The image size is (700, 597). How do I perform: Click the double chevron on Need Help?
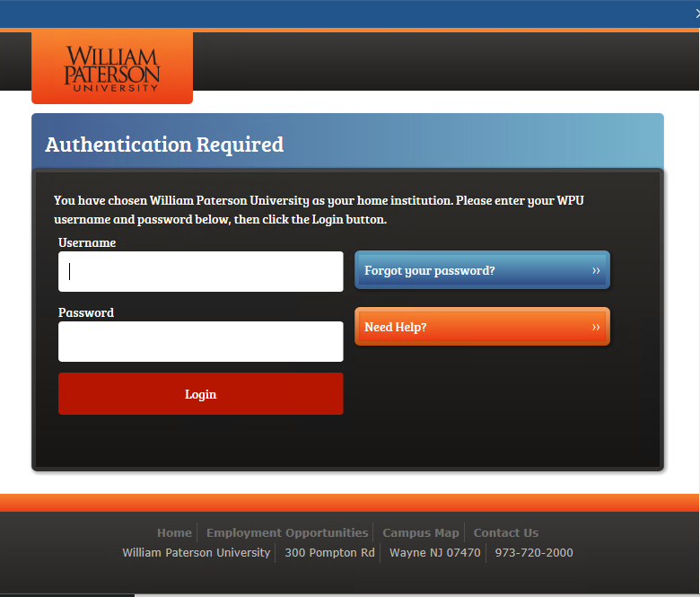click(x=596, y=328)
